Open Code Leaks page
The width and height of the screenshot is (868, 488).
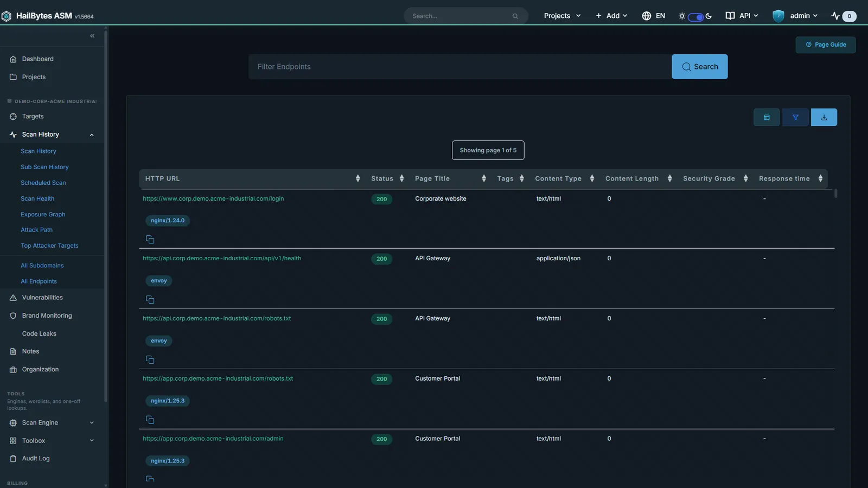coord(39,334)
